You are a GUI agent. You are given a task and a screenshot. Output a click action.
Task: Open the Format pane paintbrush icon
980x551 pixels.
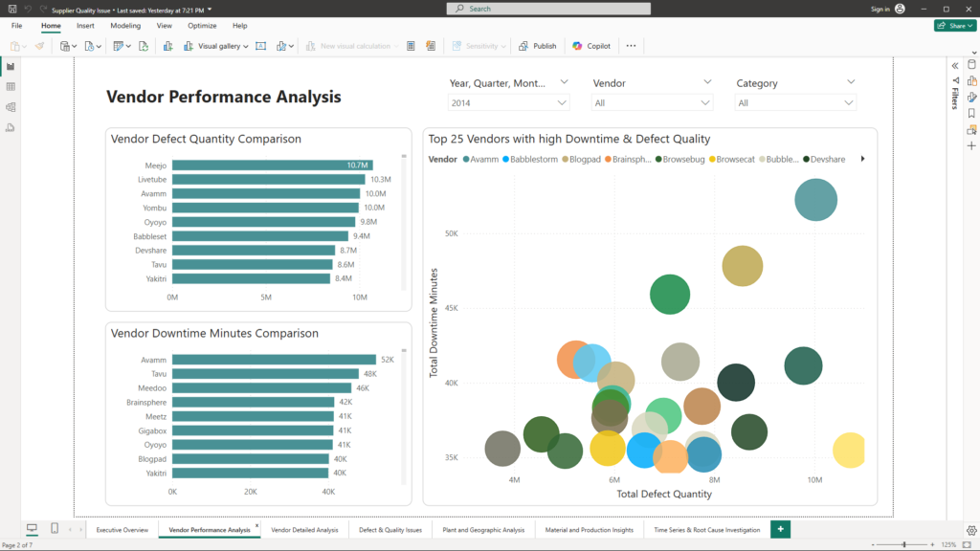[x=971, y=97]
